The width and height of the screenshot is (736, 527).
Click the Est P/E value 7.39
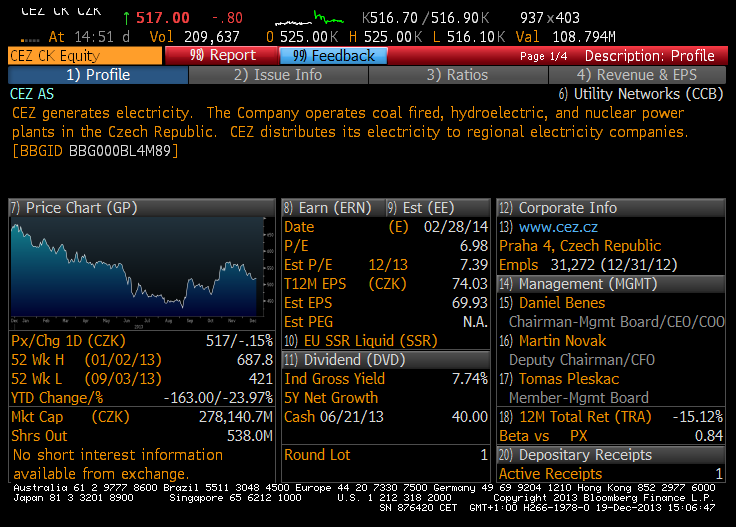tap(474, 265)
